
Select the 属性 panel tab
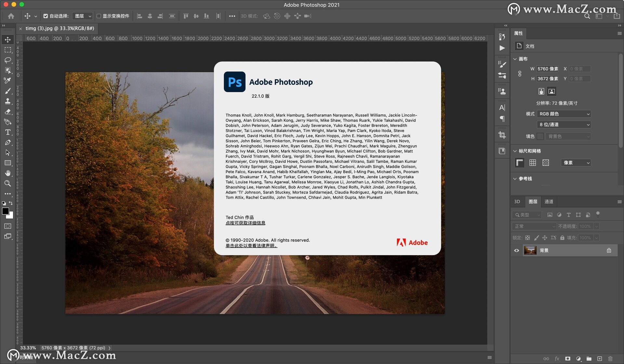point(518,33)
